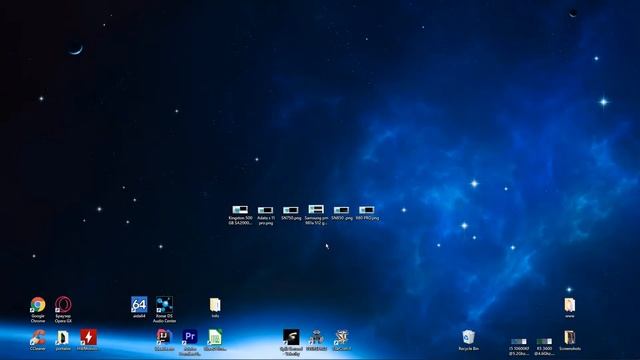Launch the CCleaner shortcut

coord(38,338)
